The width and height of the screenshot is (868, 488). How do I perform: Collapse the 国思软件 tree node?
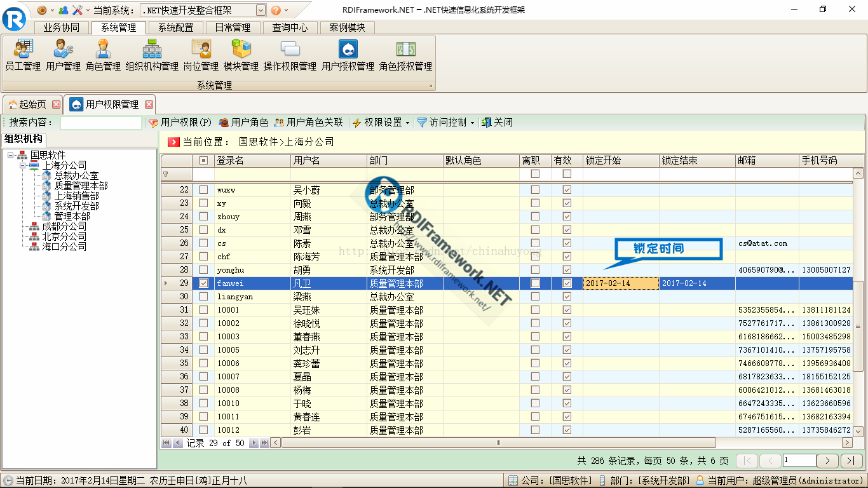click(x=11, y=155)
